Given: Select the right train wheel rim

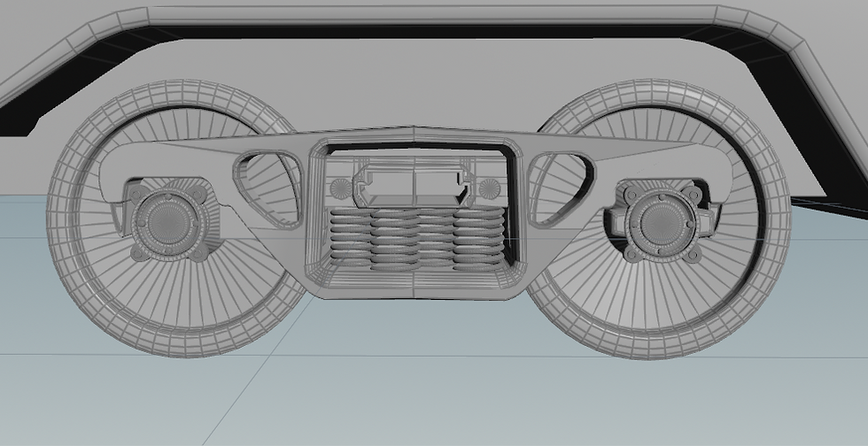Looking at the screenshot, I should [x=659, y=219].
